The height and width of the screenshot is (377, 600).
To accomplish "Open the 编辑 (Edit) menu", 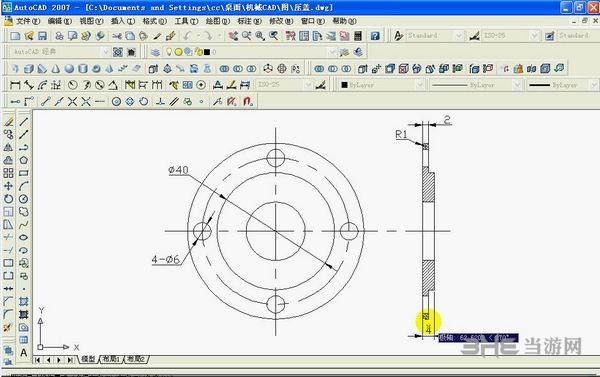I will pyautogui.click(x=60, y=21).
